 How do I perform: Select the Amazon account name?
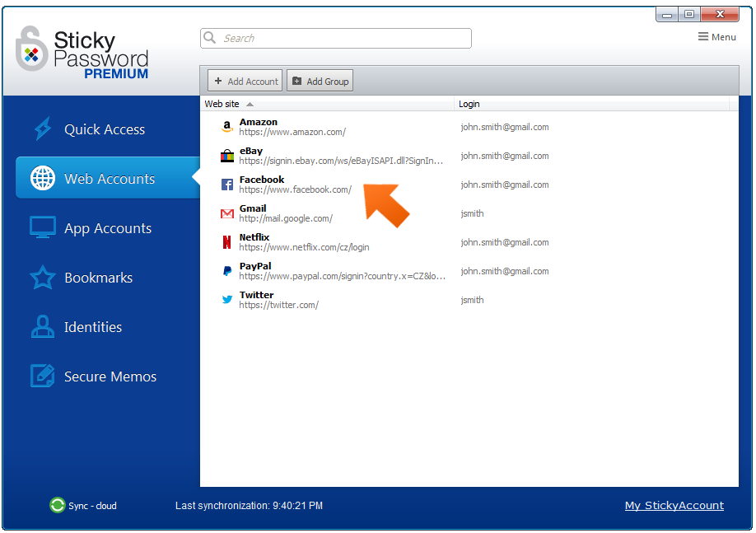[259, 122]
